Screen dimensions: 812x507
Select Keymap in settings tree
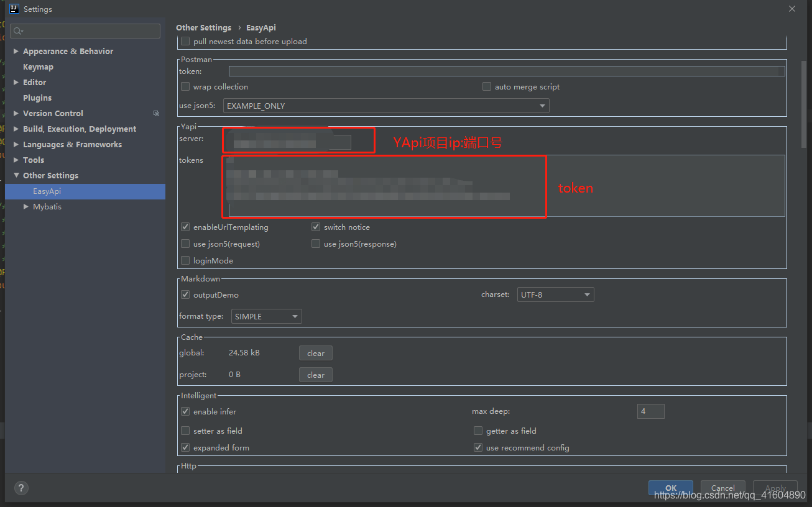pyautogui.click(x=38, y=67)
